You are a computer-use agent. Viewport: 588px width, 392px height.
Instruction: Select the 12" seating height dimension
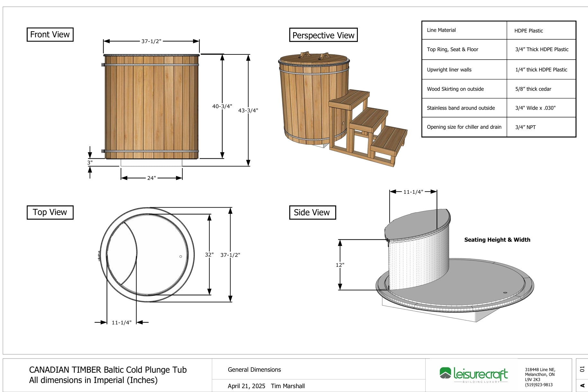340,265
